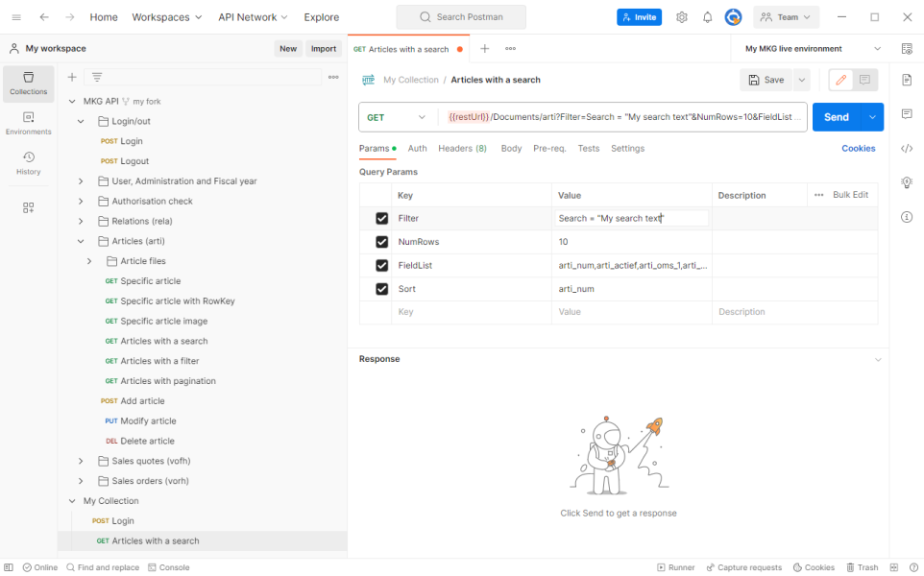Uncheck the FieldList query param

tap(382, 266)
